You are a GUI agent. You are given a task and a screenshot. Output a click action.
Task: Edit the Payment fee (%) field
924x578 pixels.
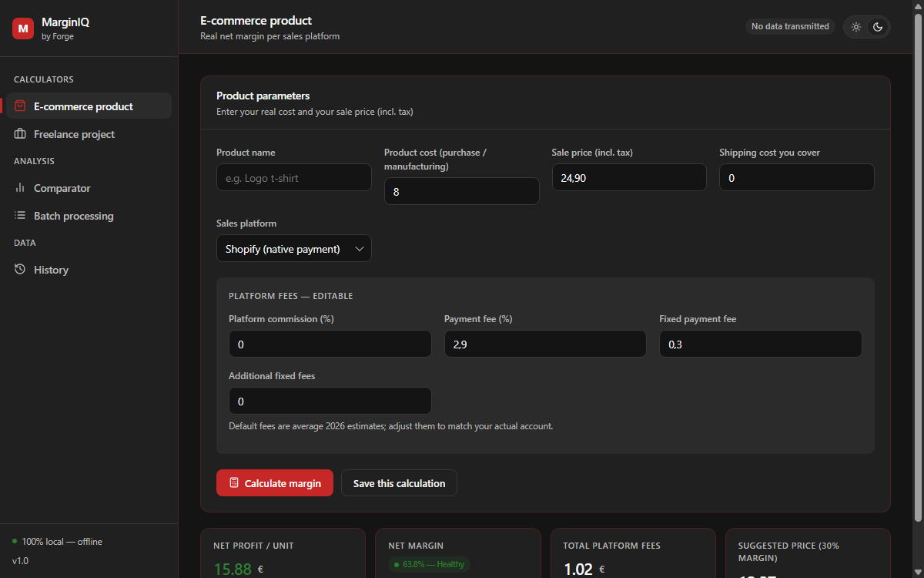pyautogui.click(x=545, y=344)
